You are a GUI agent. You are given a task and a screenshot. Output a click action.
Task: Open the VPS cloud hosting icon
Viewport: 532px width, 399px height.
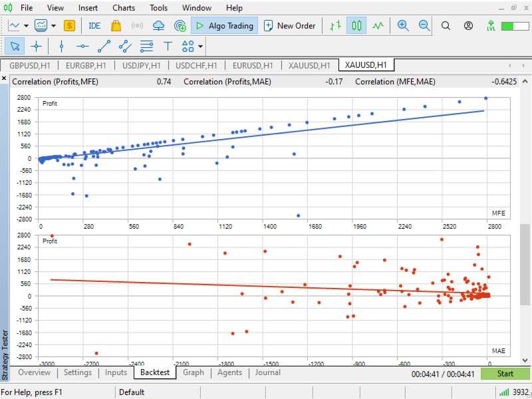[158, 26]
